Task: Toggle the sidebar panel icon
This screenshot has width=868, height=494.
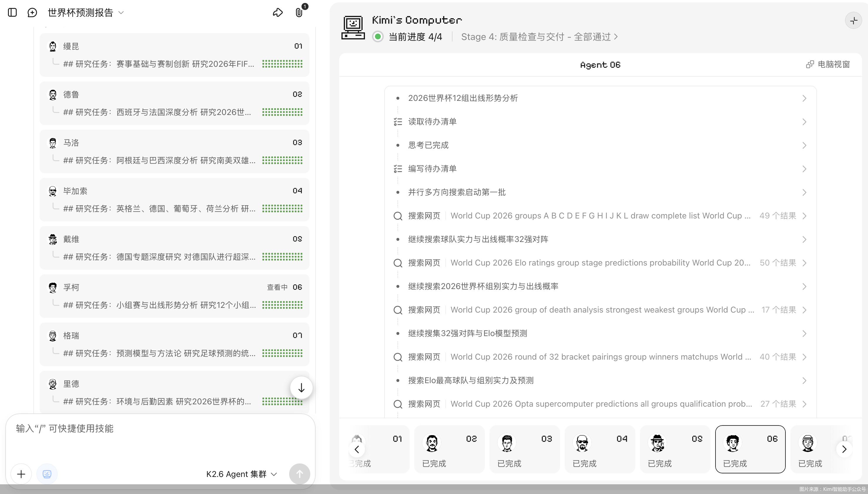Action: pos(12,13)
